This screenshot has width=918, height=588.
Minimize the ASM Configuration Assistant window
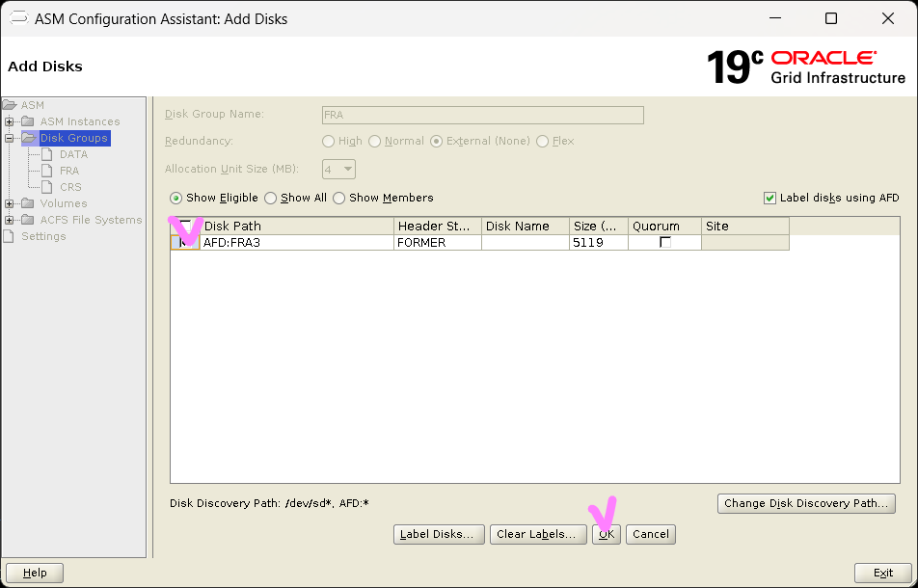(x=774, y=18)
